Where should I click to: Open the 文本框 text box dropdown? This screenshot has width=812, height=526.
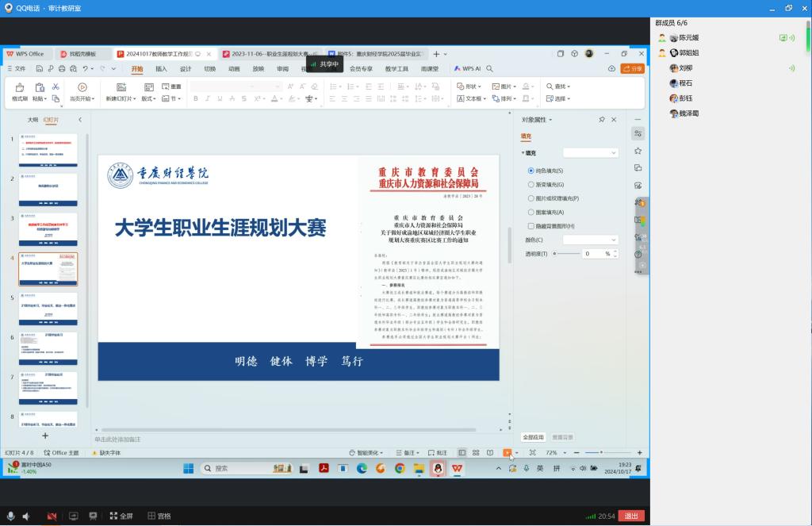pyautogui.click(x=471, y=98)
